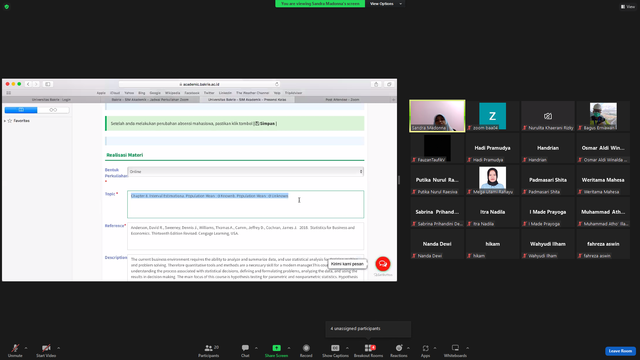The height and width of the screenshot is (360, 640).
Task: Switch to Jadwal Perkuliahan Zoom tab
Action: [150, 100]
